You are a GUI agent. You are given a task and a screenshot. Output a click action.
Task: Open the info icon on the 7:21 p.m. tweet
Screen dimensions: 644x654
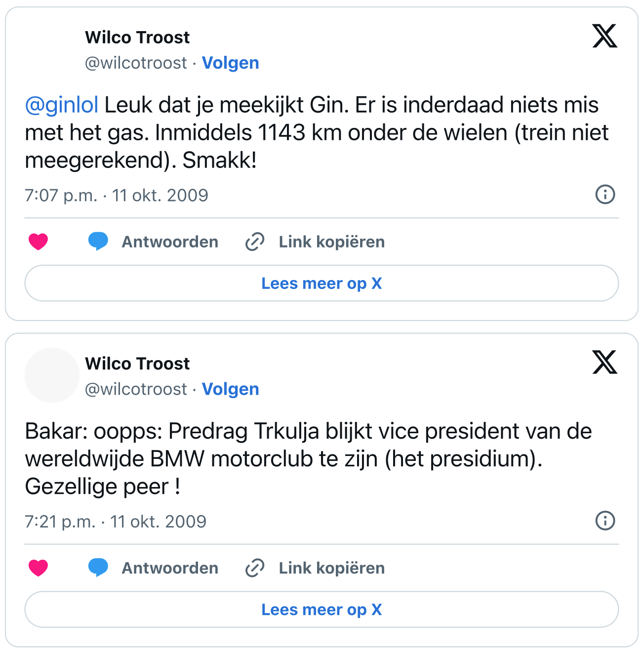(605, 520)
